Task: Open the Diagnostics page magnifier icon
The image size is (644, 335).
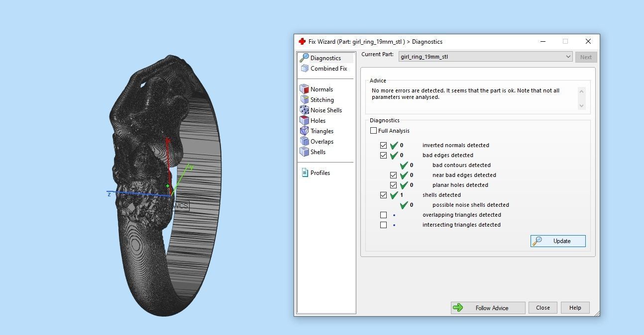Action: click(304, 58)
